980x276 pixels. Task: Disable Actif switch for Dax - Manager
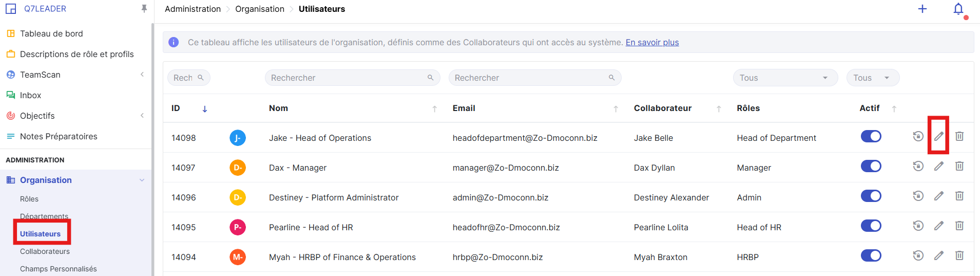point(871,166)
